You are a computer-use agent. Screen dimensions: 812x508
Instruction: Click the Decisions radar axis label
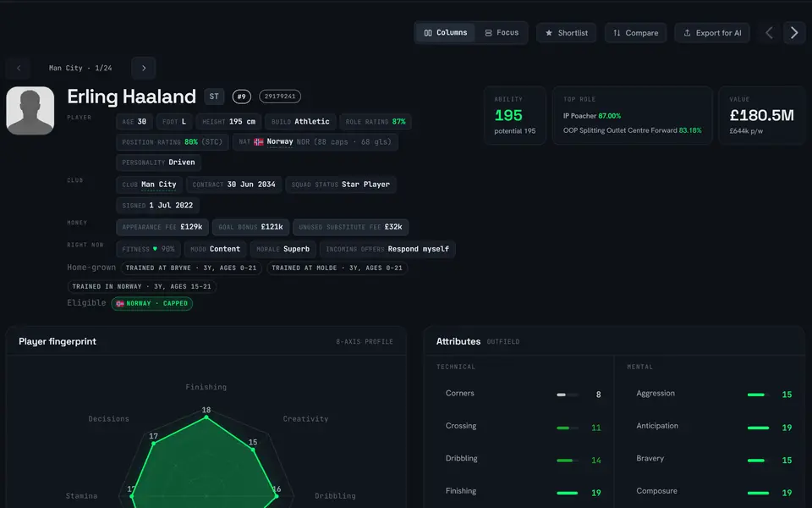[109, 419]
